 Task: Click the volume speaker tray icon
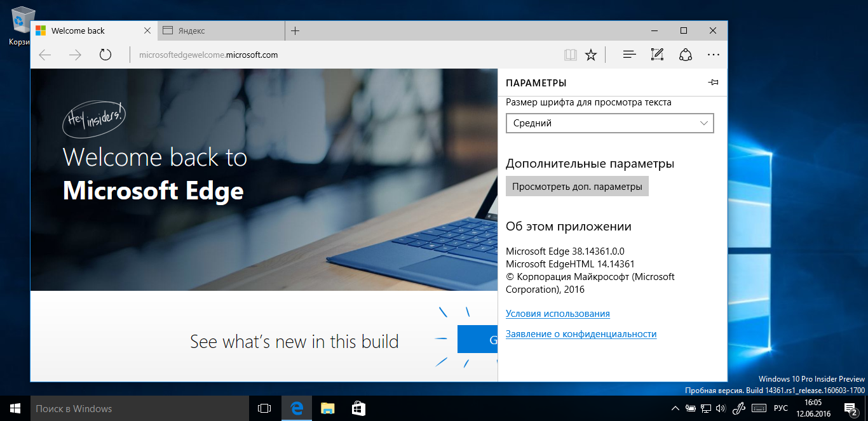pos(721,408)
